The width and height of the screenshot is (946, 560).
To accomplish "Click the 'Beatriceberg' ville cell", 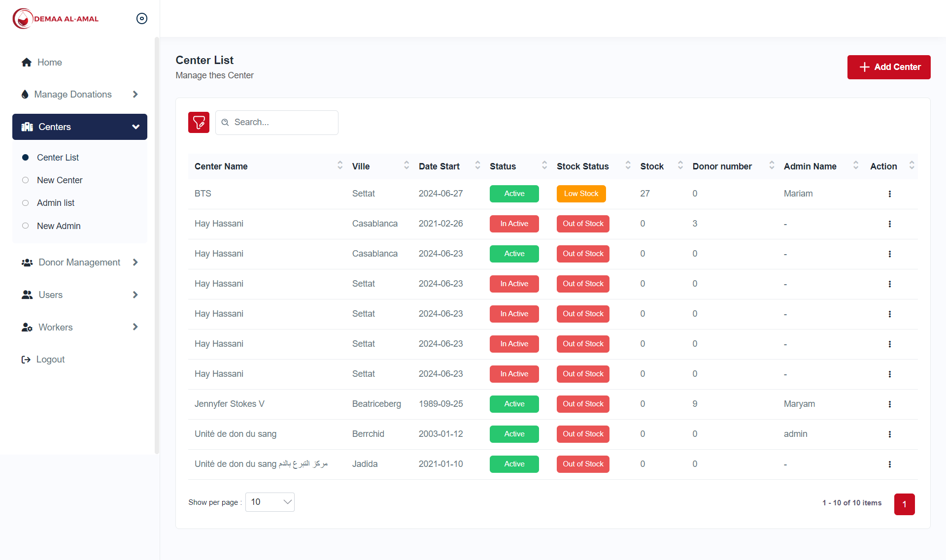I will pyautogui.click(x=376, y=404).
